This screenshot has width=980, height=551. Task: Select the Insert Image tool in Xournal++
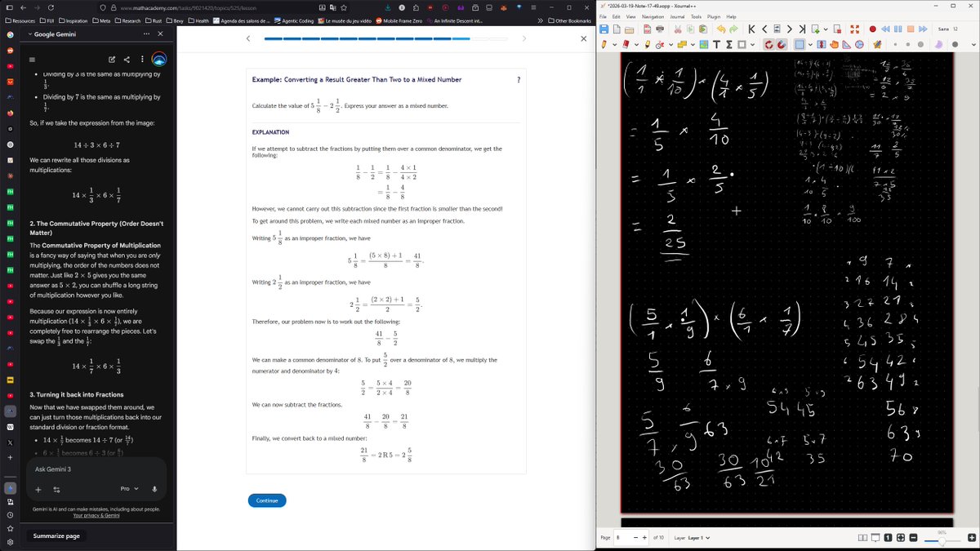(x=704, y=44)
